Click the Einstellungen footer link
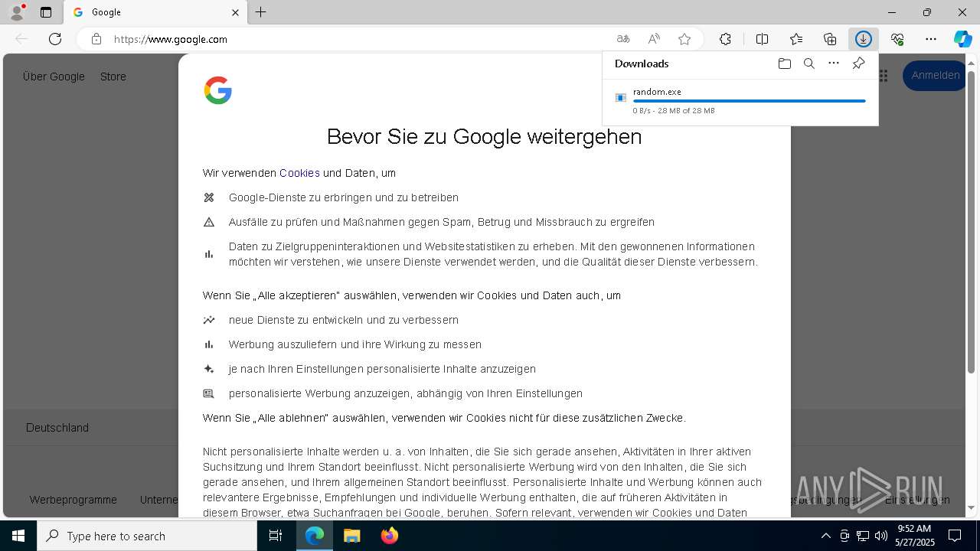The width and height of the screenshot is (980, 551). pyautogui.click(x=917, y=500)
